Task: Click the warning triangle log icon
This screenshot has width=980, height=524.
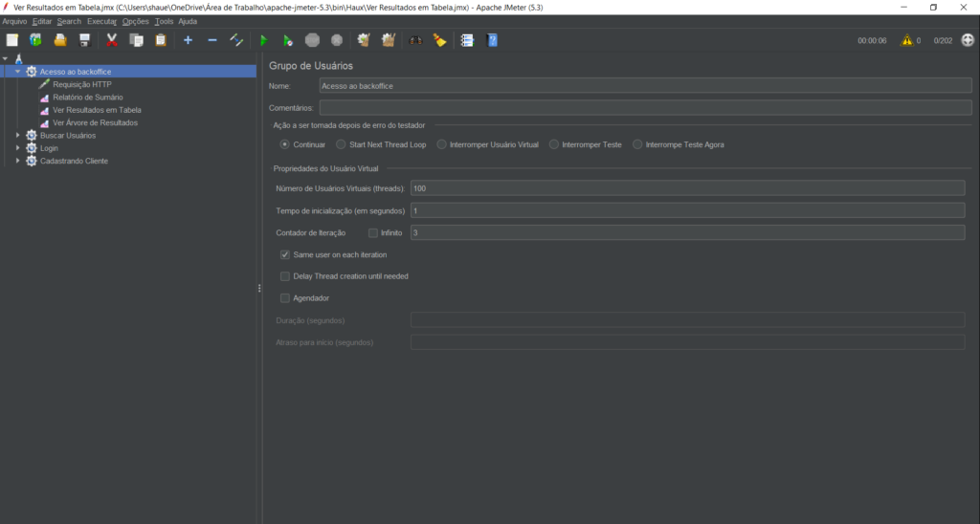Action: coord(906,40)
